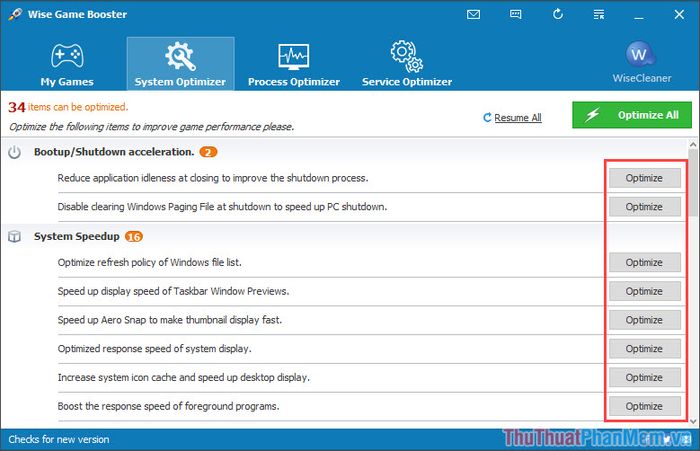Click the monitor pulse Process Optimizer icon
Screen dimensions: 700x451
point(293,57)
